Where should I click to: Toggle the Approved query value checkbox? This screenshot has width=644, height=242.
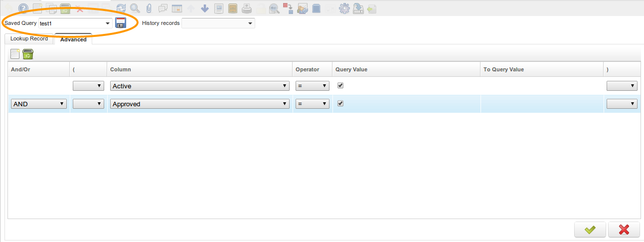click(x=340, y=103)
